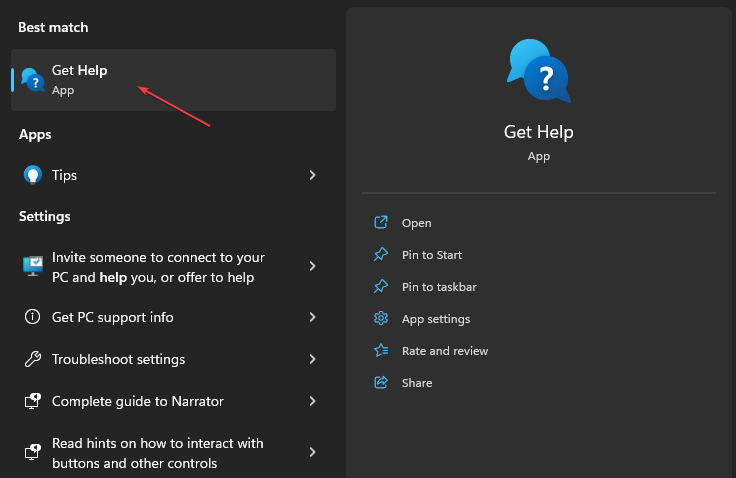This screenshot has height=478, width=736.
Task: Expand Troubleshoot settings chevron
Action: pyautogui.click(x=313, y=359)
